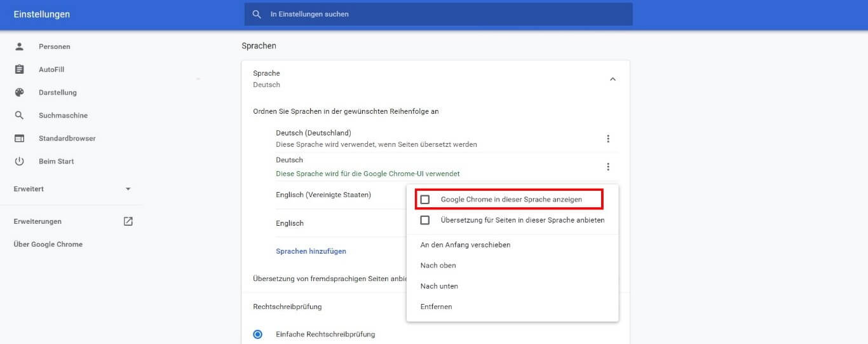Click the Personen person icon in the sidebar
The width and height of the screenshot is (868, 344).
click(x=19, y=46)
